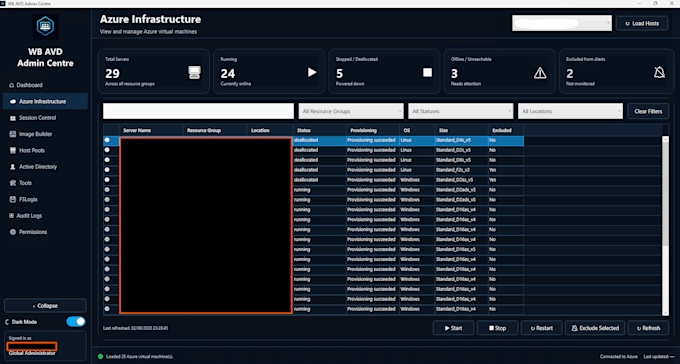The height and width of the screenshot is (364, 680).
Task: Click the "Connected to Azure" status text
Action: 619,357
